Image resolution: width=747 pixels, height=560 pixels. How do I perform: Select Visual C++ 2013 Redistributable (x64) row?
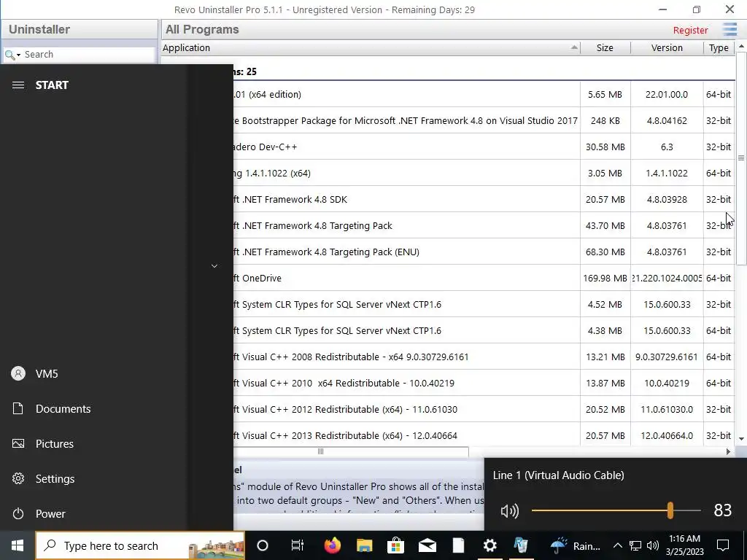484,435
